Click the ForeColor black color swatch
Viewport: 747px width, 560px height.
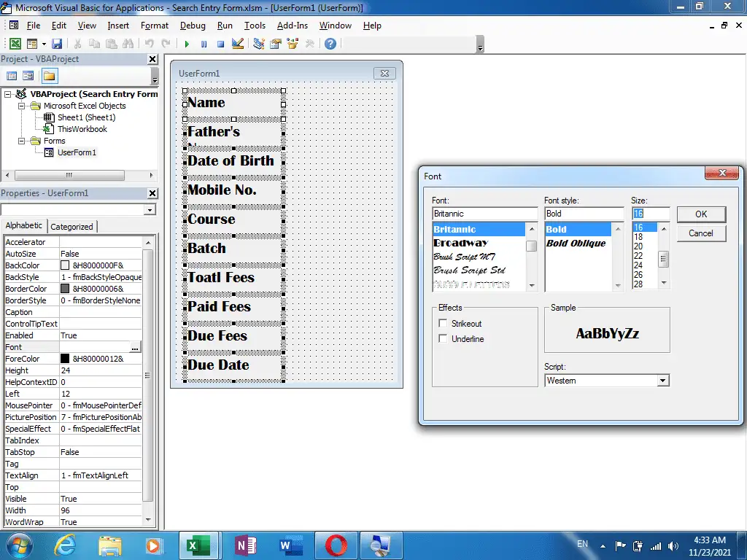(x=65, y=359)
